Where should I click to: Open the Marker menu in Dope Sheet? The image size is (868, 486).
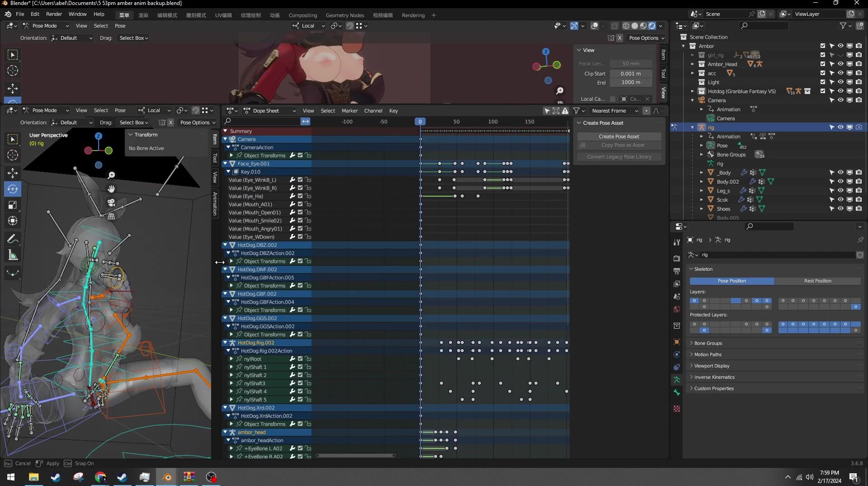click(x=349, y=111)
